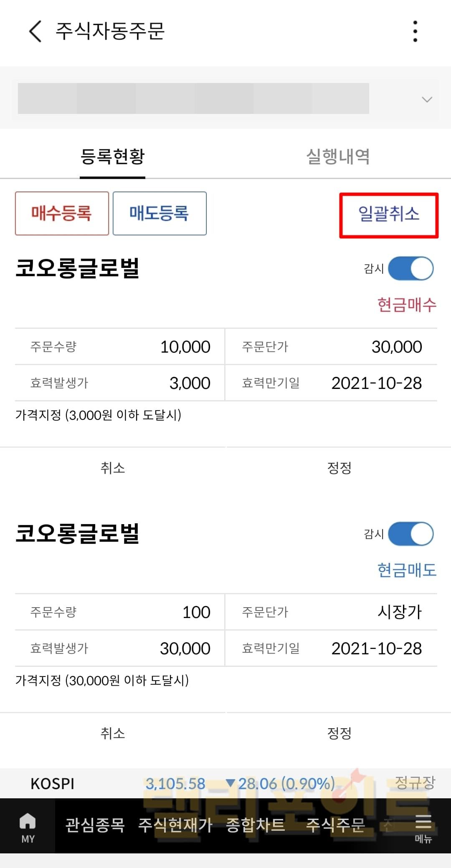The image size is (451, 868).
Task: Switch to the 등록현황 tab
Action: (112, 157)
